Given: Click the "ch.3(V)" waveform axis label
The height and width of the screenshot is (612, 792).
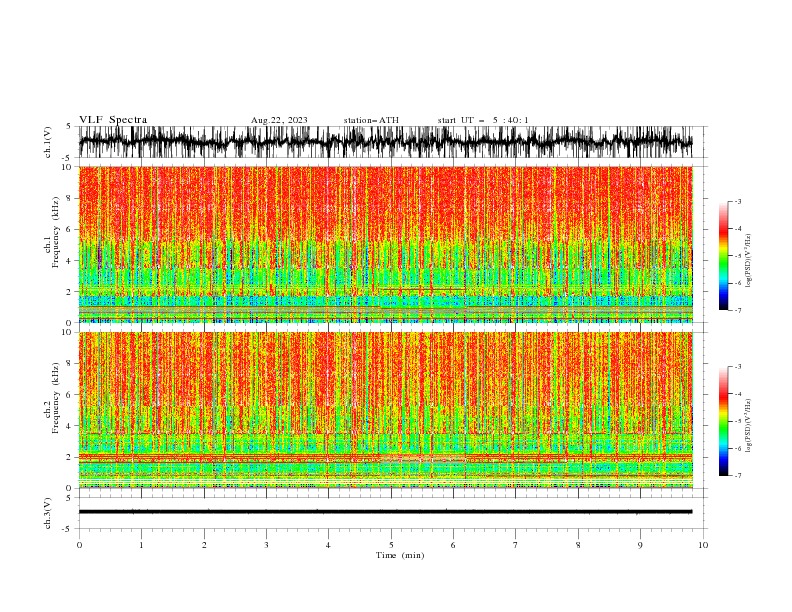Looking at the screenshot, I should point(48,513).
